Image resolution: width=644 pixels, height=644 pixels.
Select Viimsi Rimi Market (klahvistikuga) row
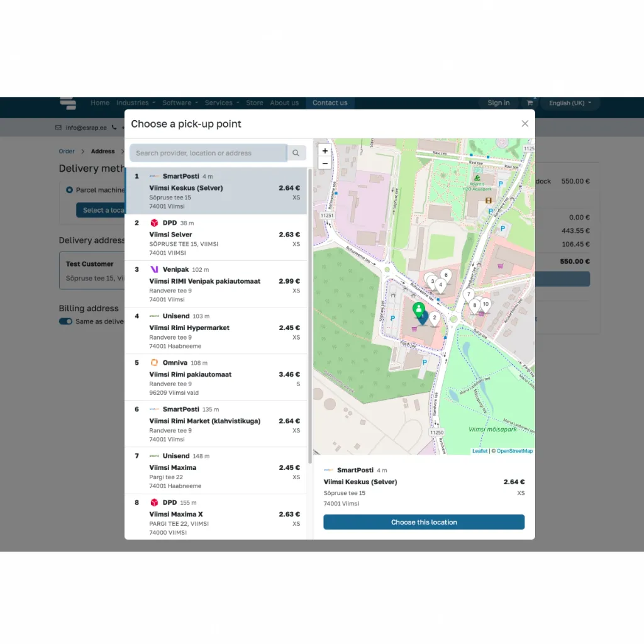click(x=216, y=424)
